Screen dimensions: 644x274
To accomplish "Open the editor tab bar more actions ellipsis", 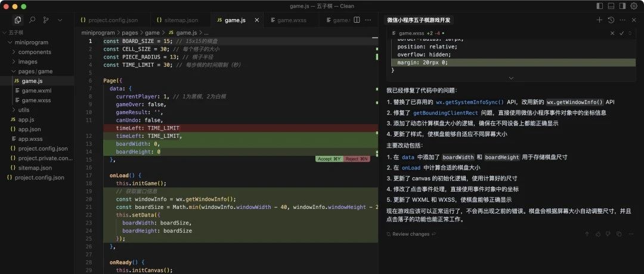I will point(369,20).
